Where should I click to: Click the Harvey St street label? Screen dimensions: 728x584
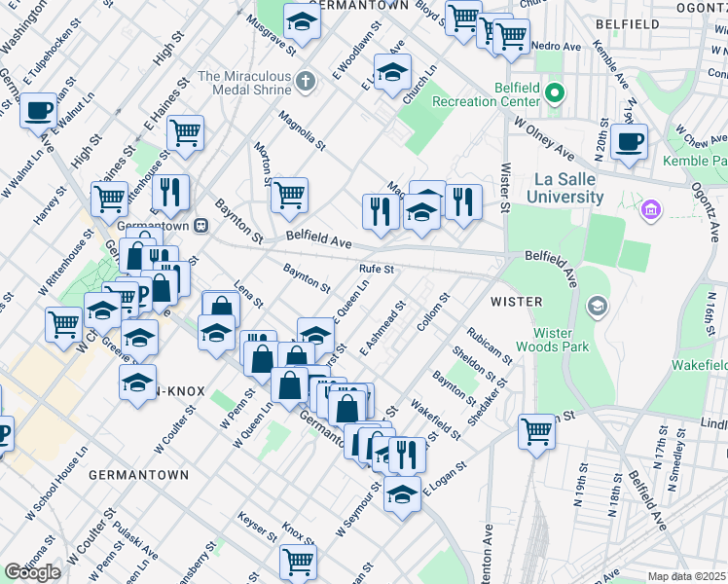[x=50, y=205]
